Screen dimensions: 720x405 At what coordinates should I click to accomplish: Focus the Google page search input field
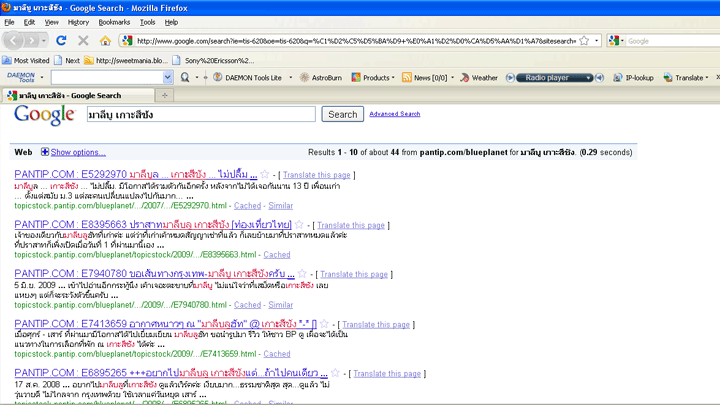point(201,114)
